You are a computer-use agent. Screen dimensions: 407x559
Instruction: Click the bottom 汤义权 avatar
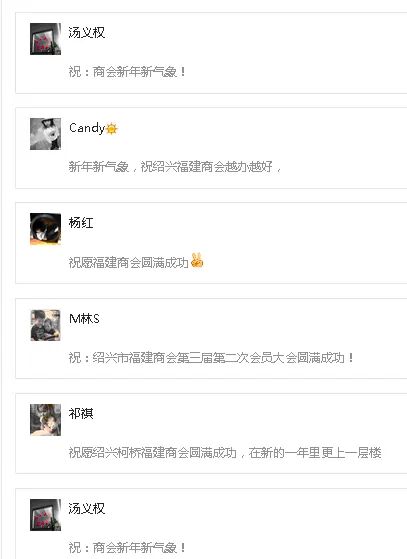coord(45,515)
